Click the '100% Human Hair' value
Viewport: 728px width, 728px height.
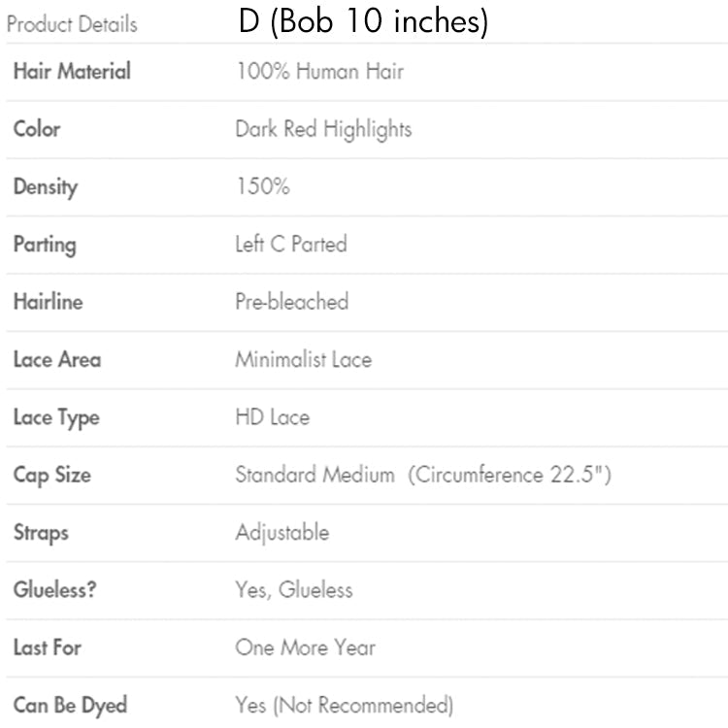[319, 71]
